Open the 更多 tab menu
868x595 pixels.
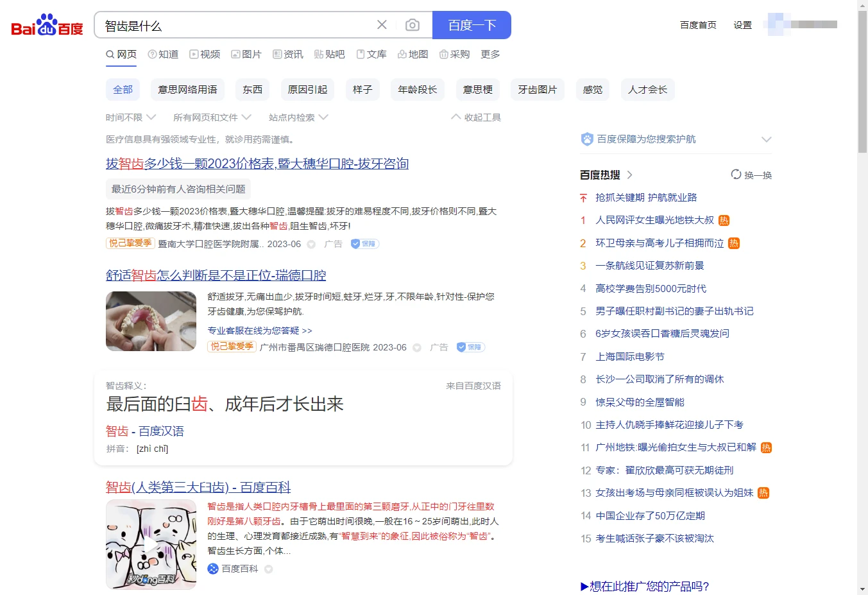(490, 55)
